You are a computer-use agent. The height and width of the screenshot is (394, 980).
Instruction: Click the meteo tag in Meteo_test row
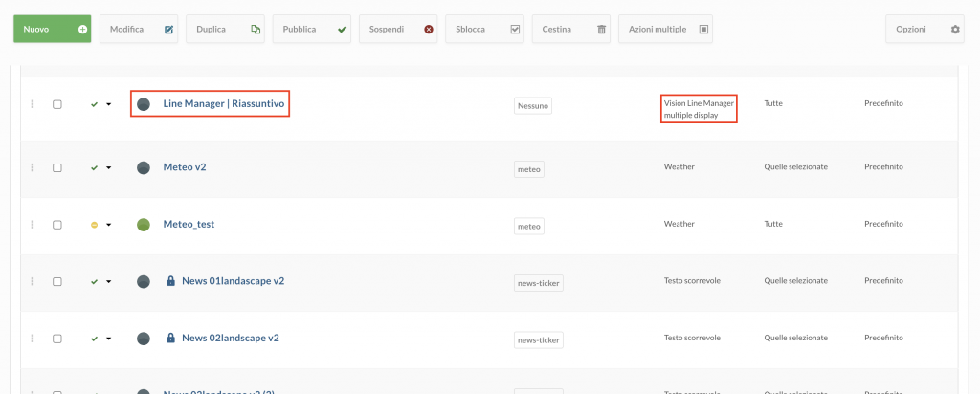pyautogui.click(x=528, y=226)
